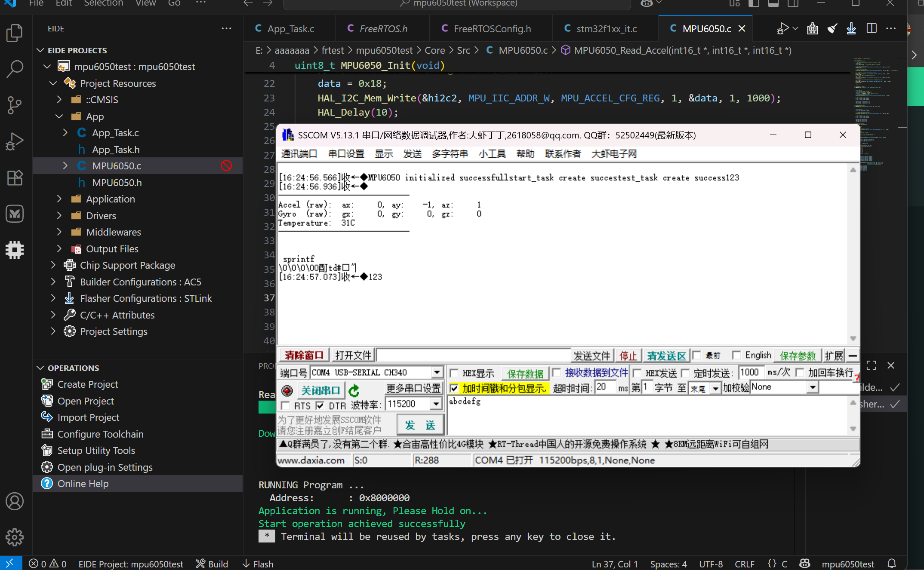Collapse the OPERATIONS section
Screen dimensions: 924x570
tap(40, 368)
